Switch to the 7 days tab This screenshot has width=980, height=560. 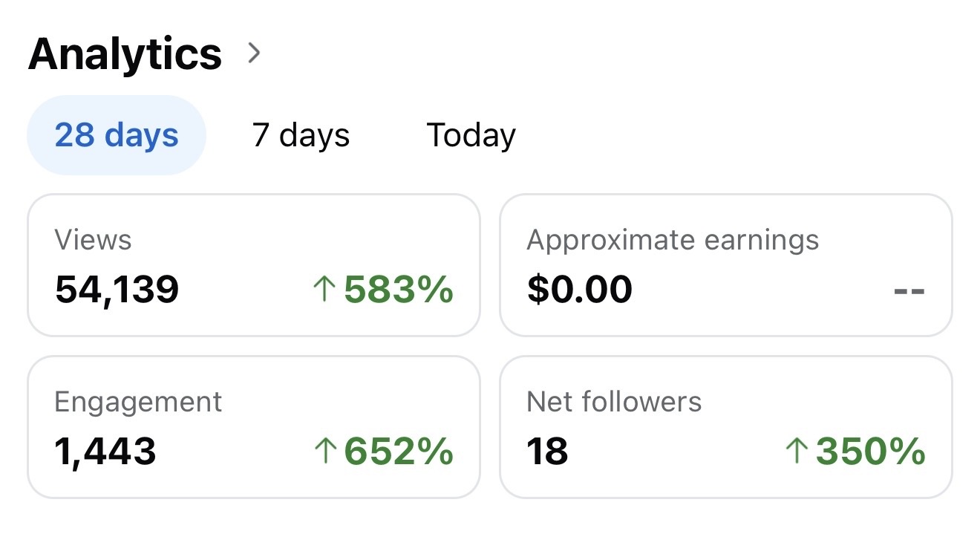301,135
